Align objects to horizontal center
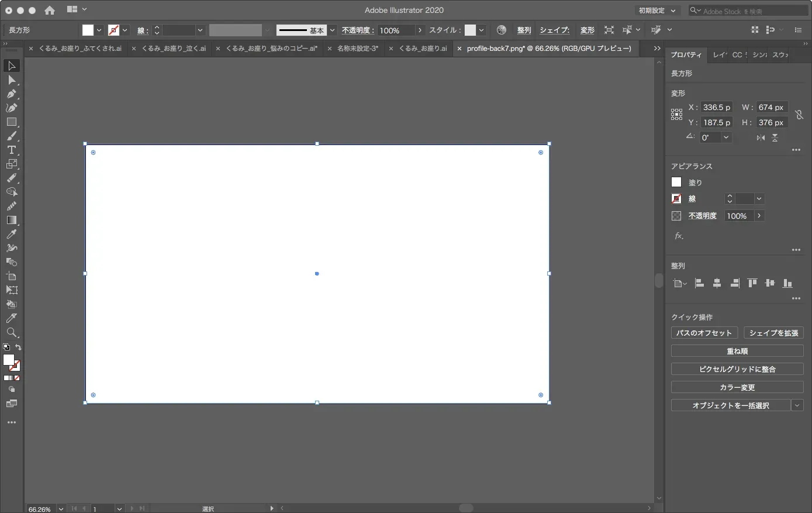812x513 pixels. pyautogui.click(x=717, y=283)
